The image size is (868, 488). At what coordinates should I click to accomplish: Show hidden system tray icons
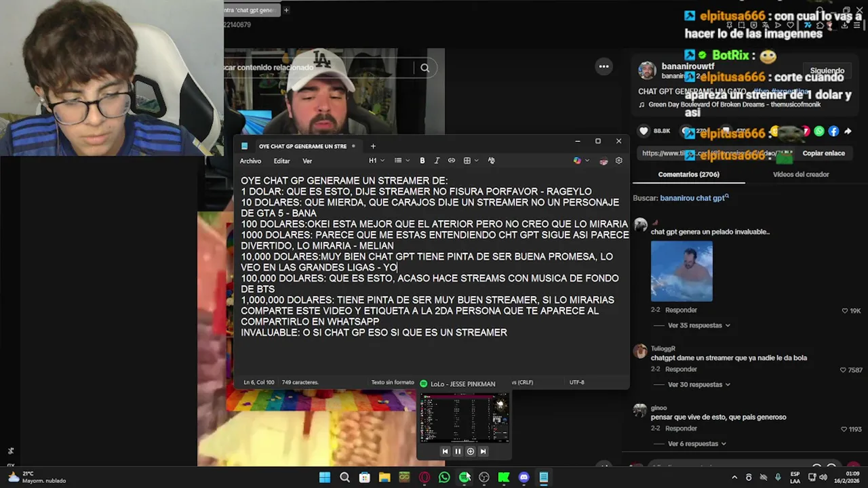734,477
